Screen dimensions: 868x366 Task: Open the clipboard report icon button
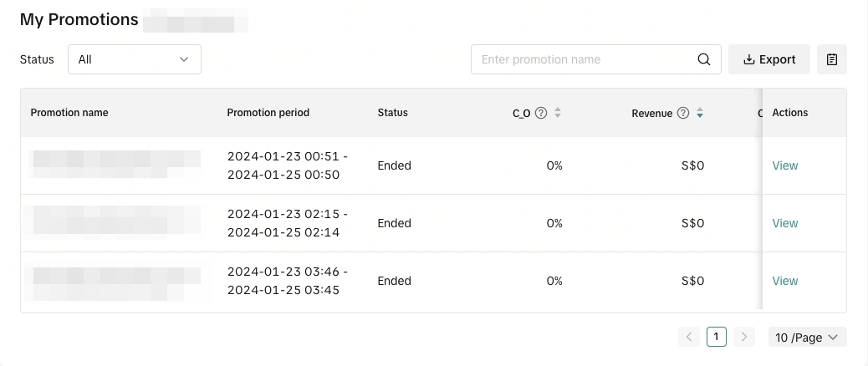[831, 59]
